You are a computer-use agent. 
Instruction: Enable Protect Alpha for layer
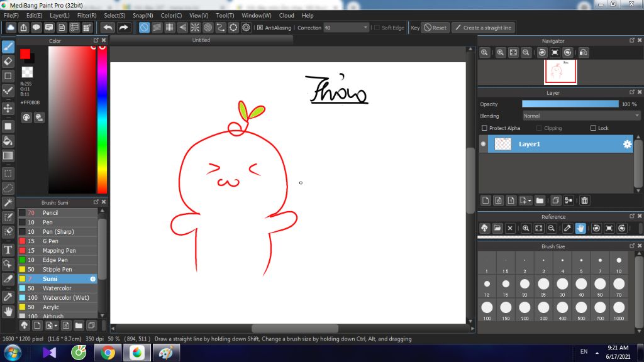484,128
